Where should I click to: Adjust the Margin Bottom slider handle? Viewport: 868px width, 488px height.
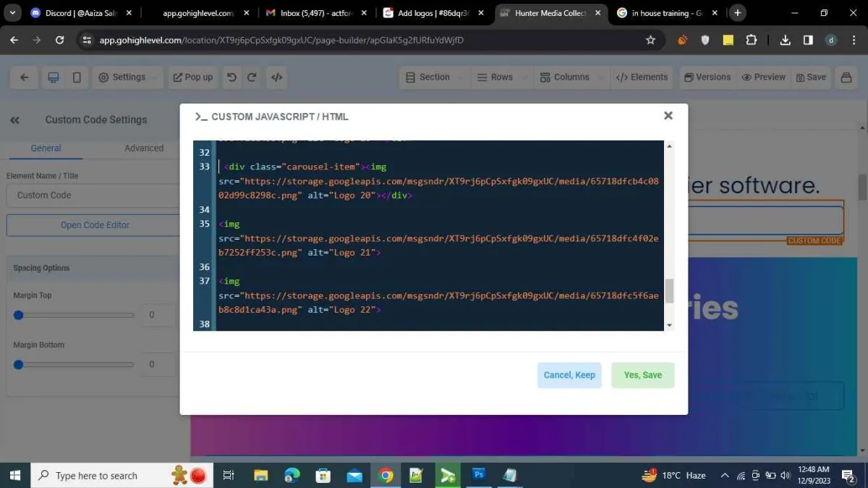(x=19, y=364)
